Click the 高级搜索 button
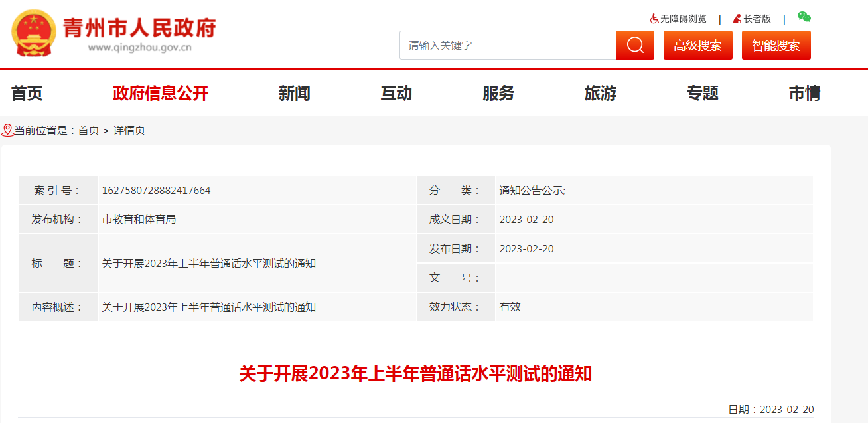Image resolution: width=868 pixels, height=423 pixels. [x=698, y=45]
